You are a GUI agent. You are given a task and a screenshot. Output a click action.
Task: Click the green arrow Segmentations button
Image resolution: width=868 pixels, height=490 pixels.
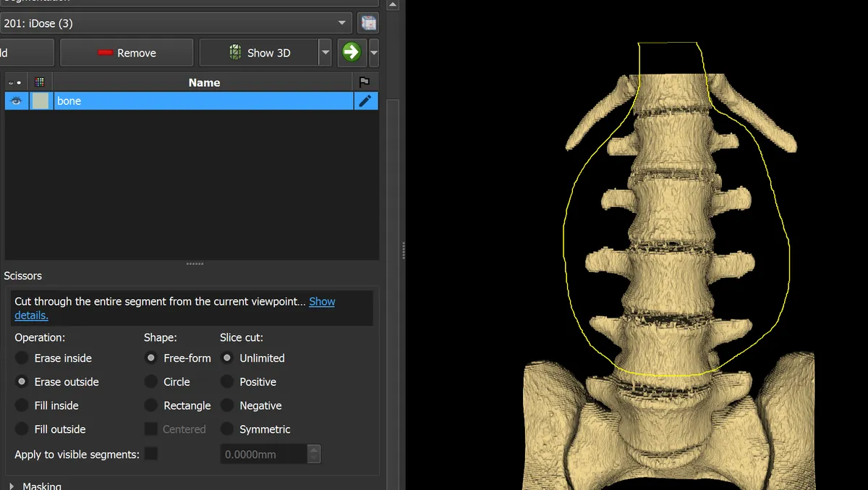352,52
